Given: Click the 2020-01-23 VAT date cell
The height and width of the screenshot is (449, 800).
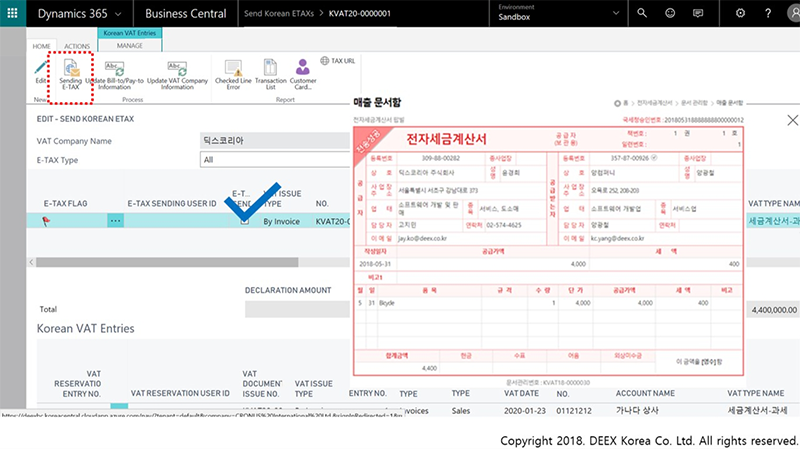Looking at the screenshot, I should pyautogui.click(x=524, y=411).
